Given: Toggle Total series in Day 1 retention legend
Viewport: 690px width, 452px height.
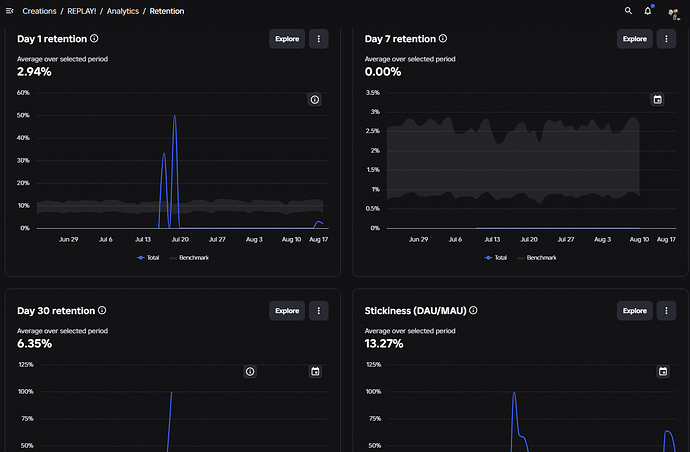Looking at the screenshot, I should 148,258.
